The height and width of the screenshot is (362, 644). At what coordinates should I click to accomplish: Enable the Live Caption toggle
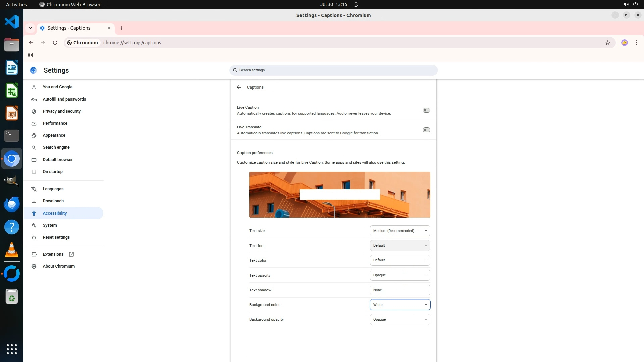pos(426,110)
